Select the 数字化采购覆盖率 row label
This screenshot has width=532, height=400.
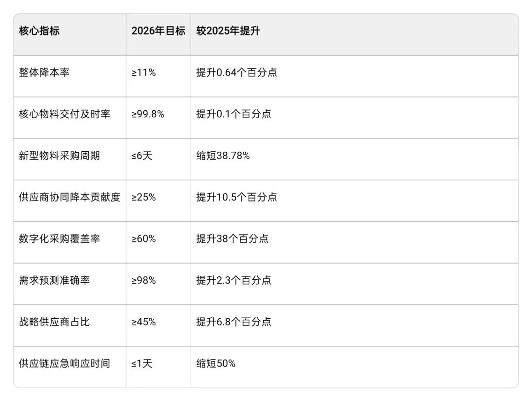[x=59, y=239]
